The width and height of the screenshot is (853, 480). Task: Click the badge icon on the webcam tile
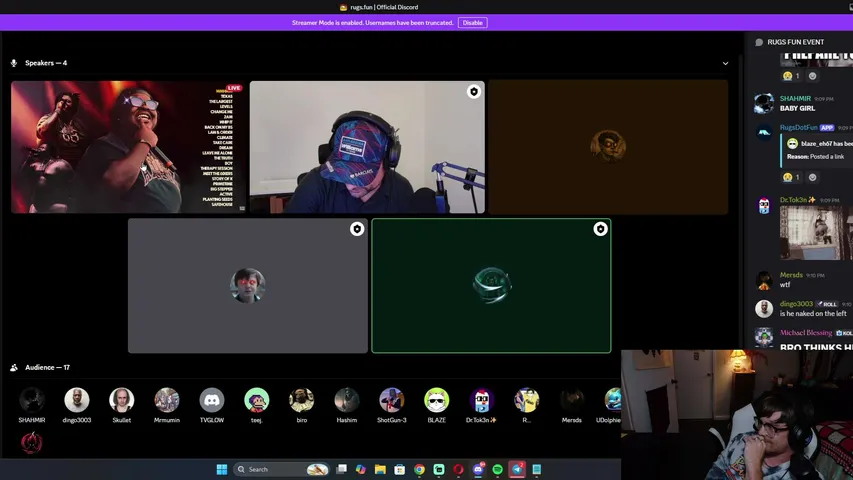coord(474,91)
